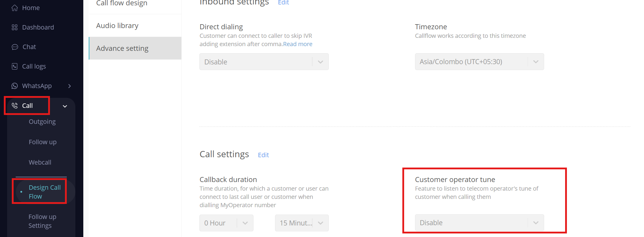Click the Home house icon in sidebar
Screen dimensions: 644x237
tap(14, 8)
